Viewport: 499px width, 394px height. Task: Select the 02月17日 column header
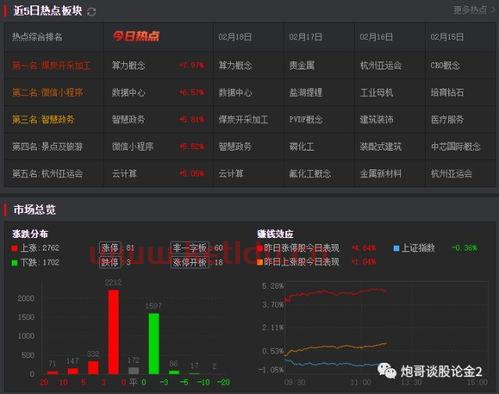pyautogui.click(x=306, y=37)
